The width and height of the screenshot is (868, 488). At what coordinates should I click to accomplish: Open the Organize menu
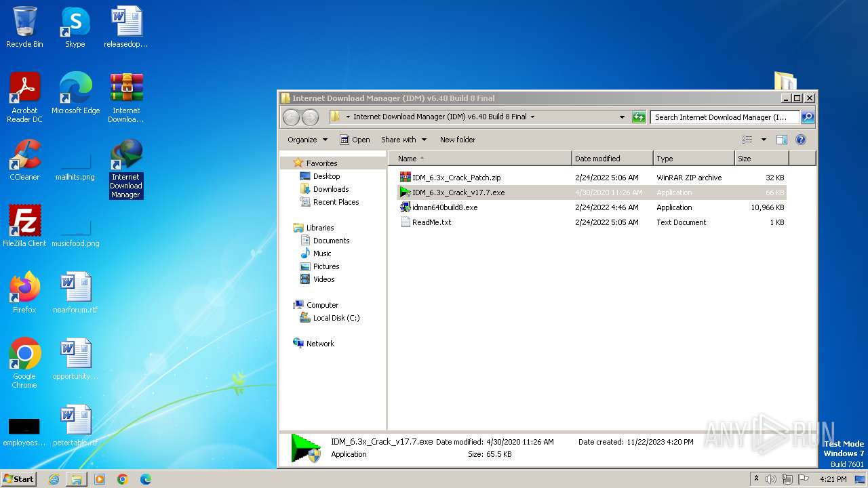[307, 140]
